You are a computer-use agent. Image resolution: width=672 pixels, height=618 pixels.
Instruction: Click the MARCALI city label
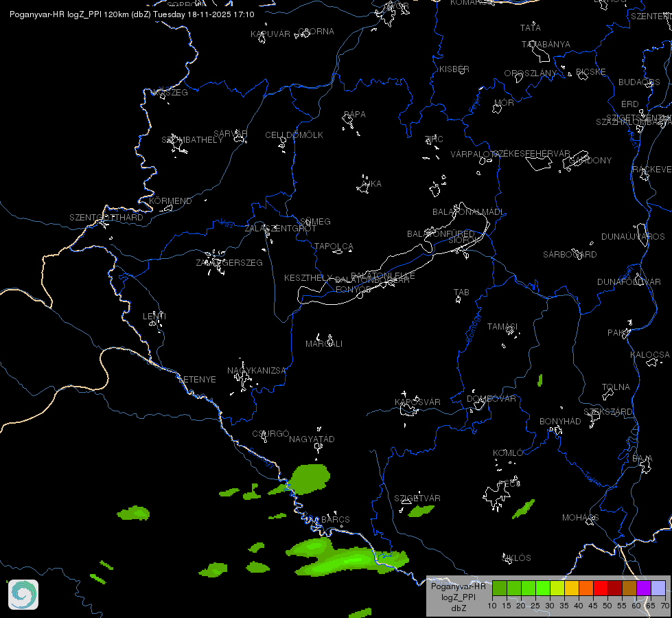tap(324, 343)
